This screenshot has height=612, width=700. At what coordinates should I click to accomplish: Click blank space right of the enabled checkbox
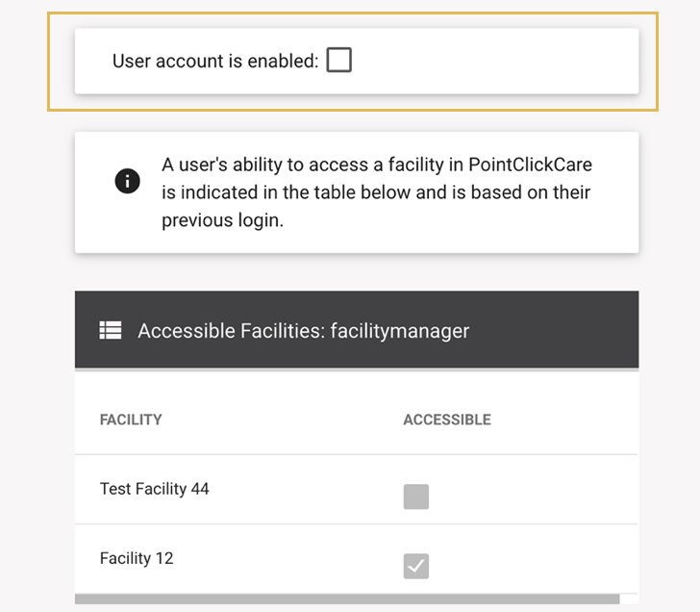pos(490,61)
